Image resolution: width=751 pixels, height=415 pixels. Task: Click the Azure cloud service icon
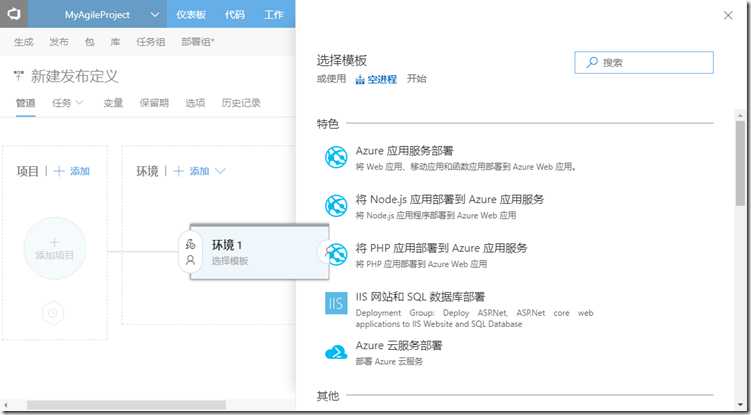[x=336, y=353]
